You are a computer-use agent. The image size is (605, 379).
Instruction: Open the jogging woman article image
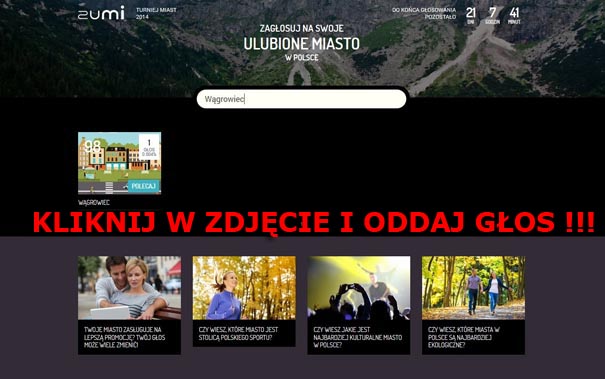point(244,288)
